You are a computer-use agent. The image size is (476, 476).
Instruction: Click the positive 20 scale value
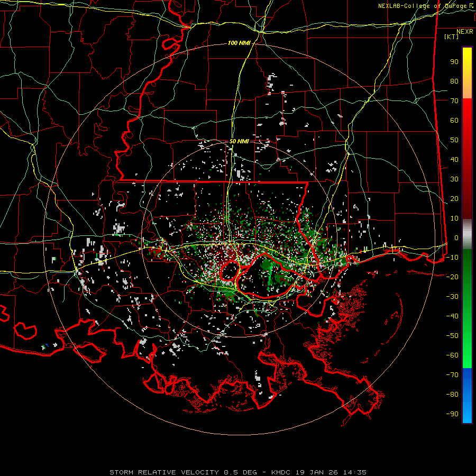click(454, 199)
